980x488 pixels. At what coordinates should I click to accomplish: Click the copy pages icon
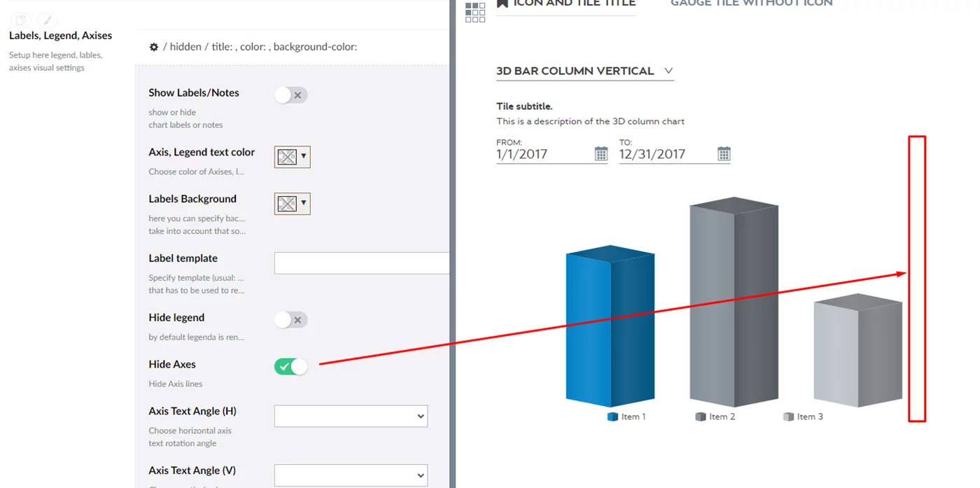tap(22, 20)
